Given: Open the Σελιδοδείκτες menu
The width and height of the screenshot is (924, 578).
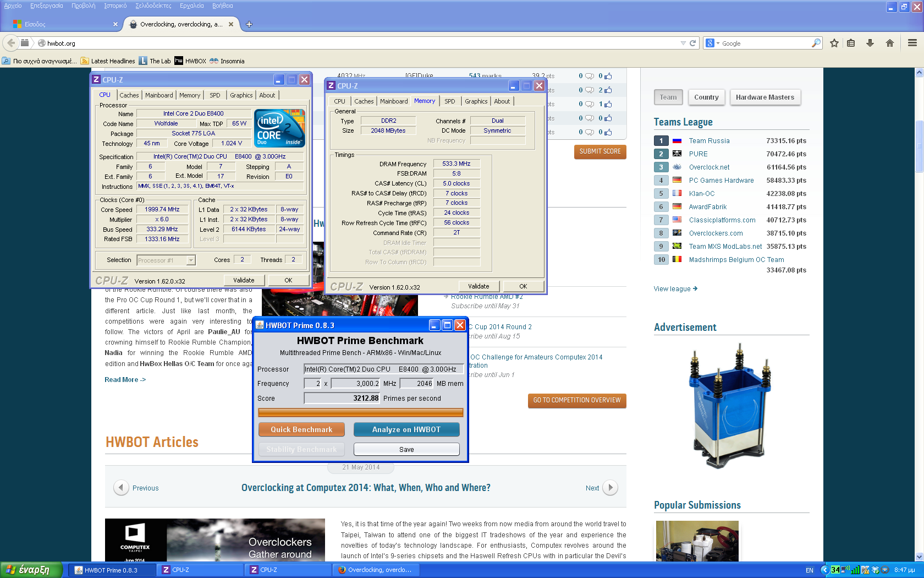Looking at the screenshot, I should (x=153, y=6).
